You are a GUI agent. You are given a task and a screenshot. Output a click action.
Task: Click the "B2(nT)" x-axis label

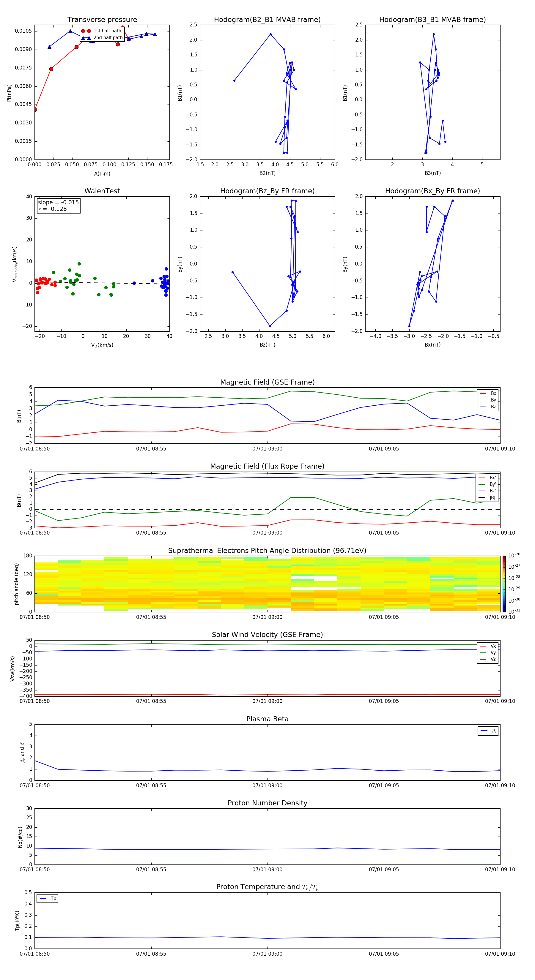click(267, 173)
